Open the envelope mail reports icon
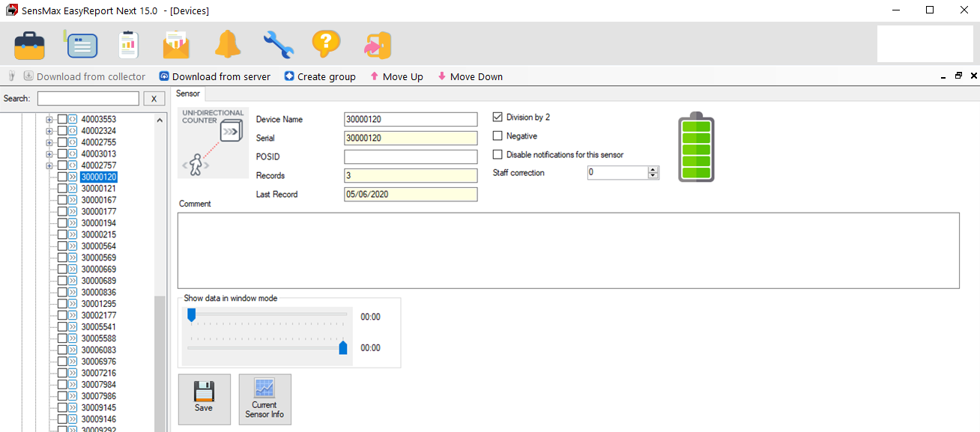The width and height of the screenshot is (980, 432). (177, 45)
